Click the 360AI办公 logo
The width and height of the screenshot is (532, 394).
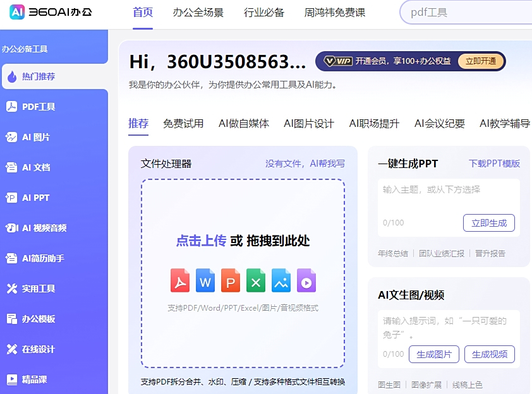point(44,13)
